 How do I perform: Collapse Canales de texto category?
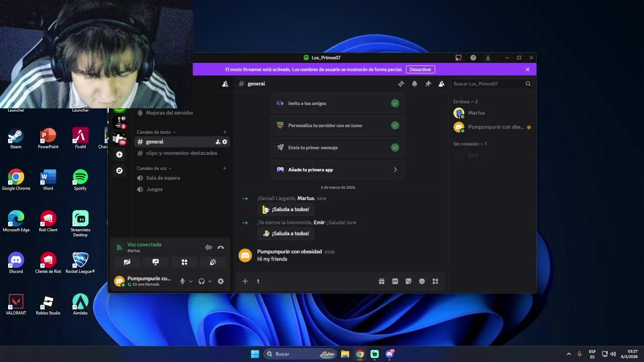tap(156, 132)
